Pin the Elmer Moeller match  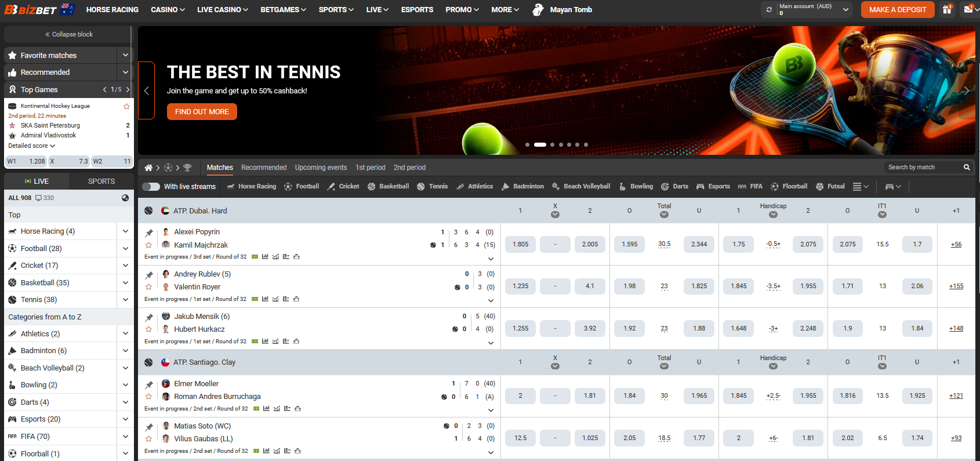click(149, 384)
